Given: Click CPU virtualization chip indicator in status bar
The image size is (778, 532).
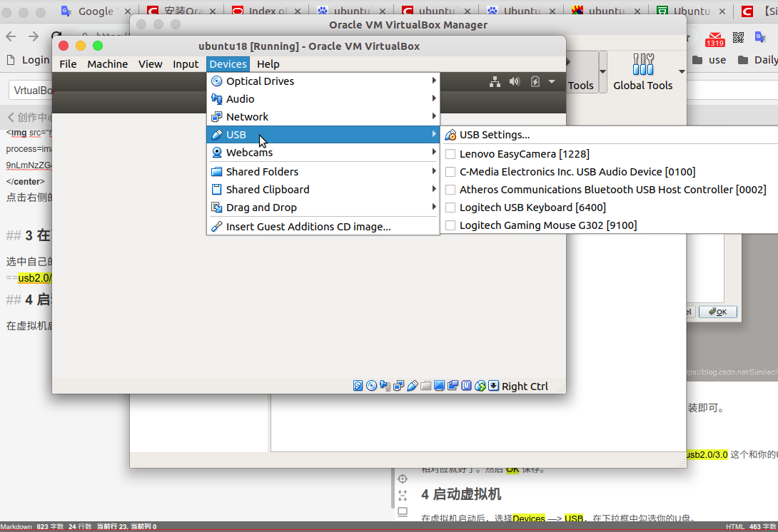Looking at the screenshot, I should (x=466, y=386).
